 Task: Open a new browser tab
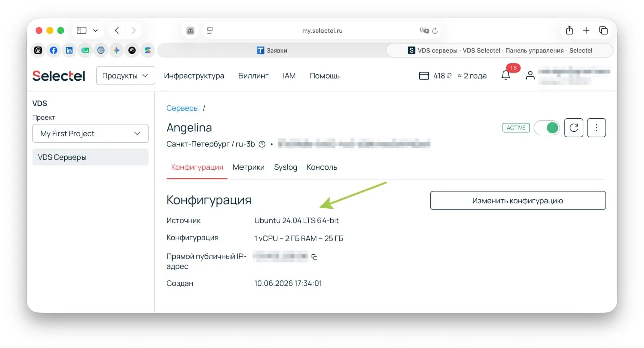point(586,30)
